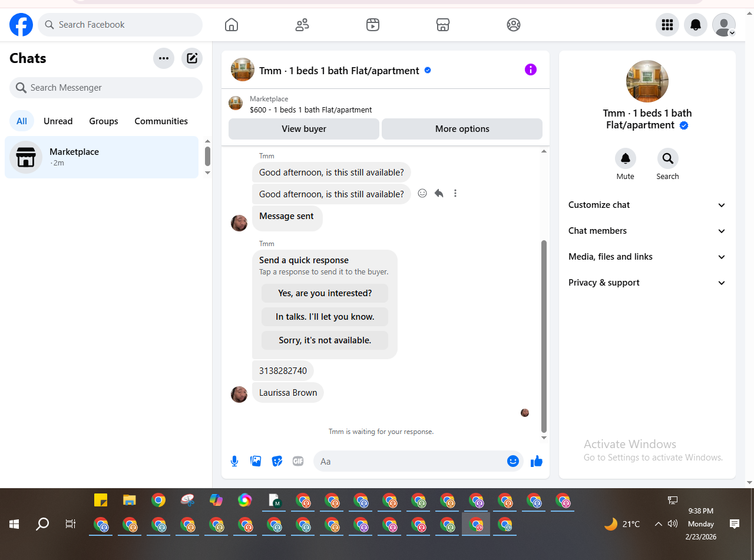Screen dimensions: 754x560
Task: Click listing thumbnail in conversation header
Action: tap(243, 69)
